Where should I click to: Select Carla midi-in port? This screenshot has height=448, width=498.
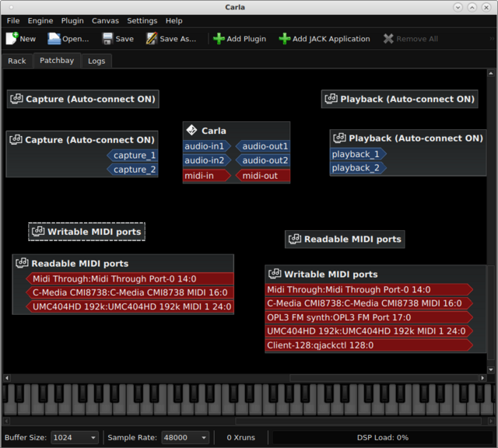[207, 176]
